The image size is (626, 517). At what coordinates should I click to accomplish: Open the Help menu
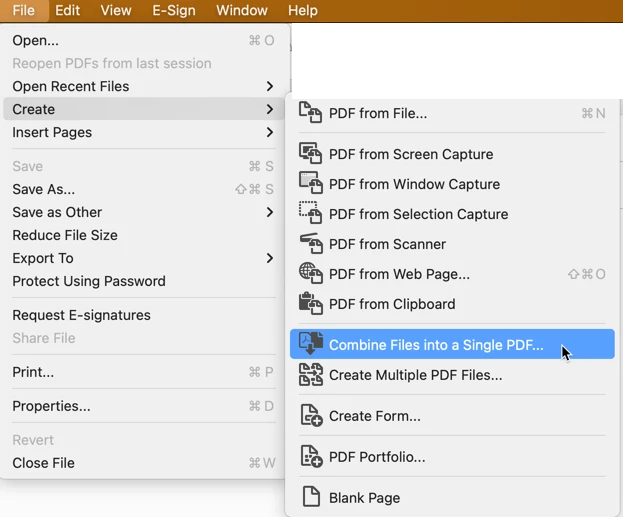pos(303,10)
